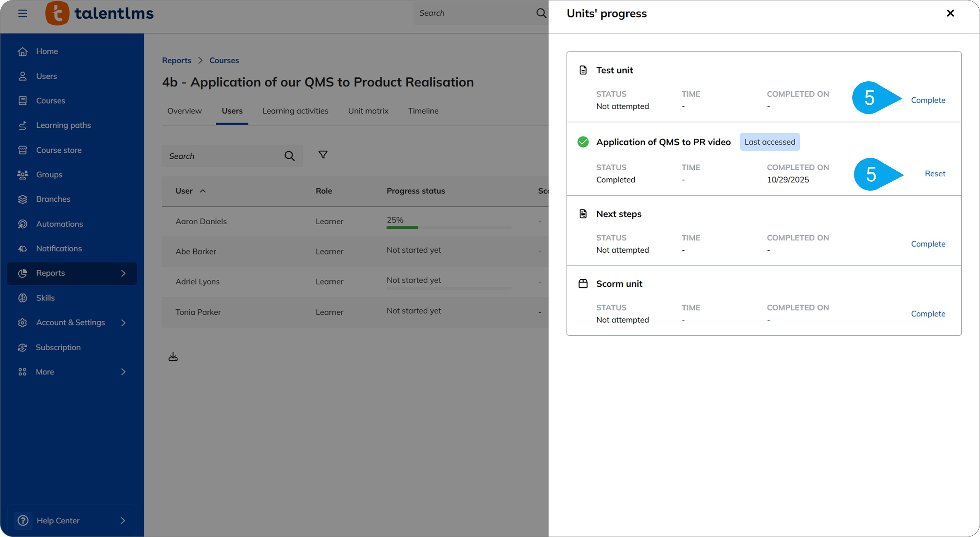Click the TalentLMS logo
980x537 pixels.
tap(100, 14)
